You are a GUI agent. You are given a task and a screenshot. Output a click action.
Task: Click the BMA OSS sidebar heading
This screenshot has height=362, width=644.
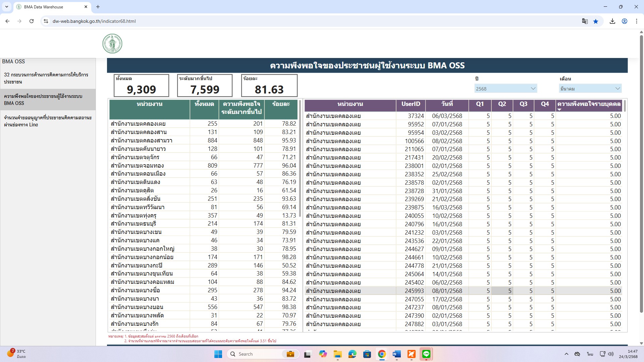(13, 61)
